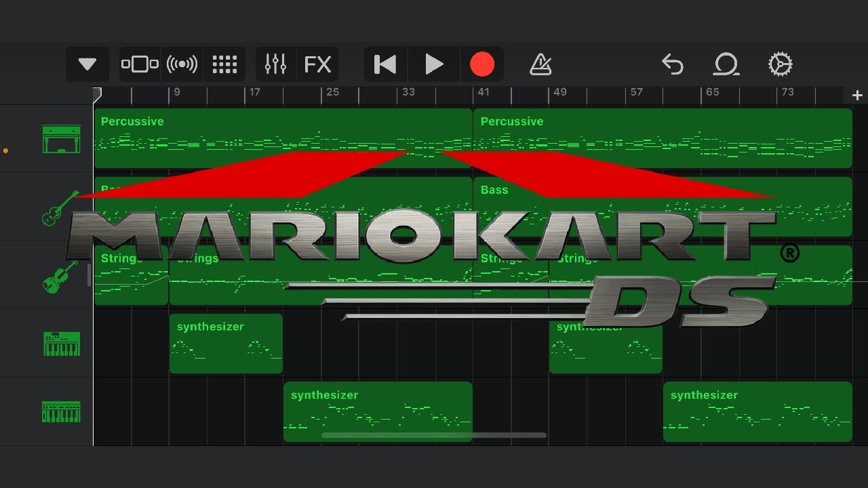
Task: Select the synthesizer region at bar 9
Action: tap(226, 343)
